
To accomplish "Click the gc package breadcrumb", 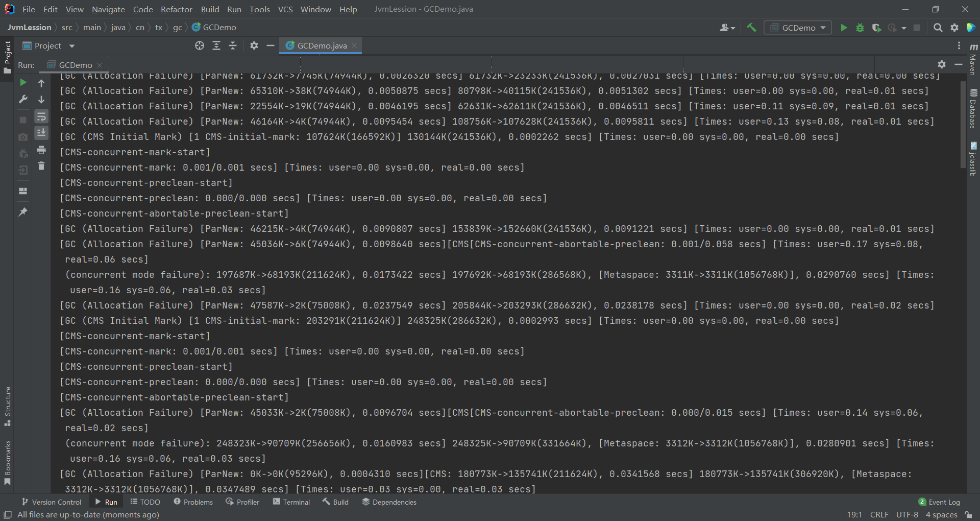I will [x=177, y=28].
